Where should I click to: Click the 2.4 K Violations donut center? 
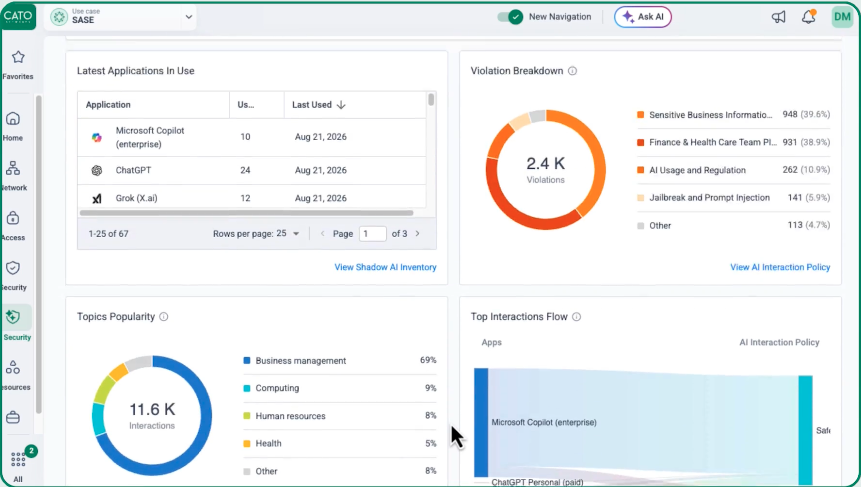click(x=545, y=170)
